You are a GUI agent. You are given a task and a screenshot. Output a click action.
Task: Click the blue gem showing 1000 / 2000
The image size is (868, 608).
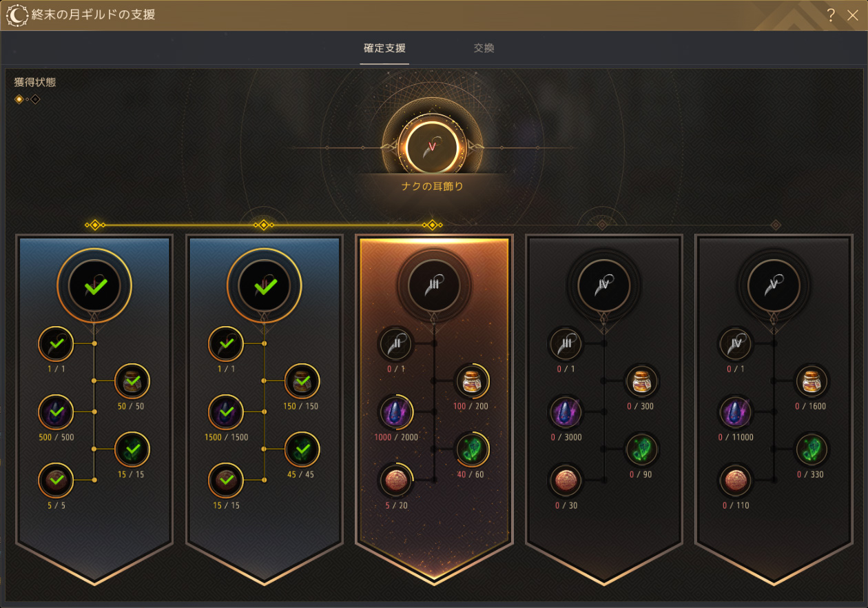396,412
